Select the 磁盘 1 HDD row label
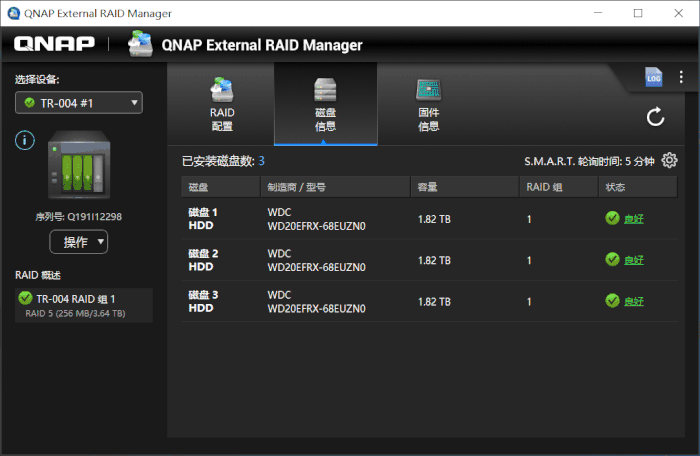Image resolution: width=700 pixels, height=456 pixels. pyautogui.click(x=203, y=219)
